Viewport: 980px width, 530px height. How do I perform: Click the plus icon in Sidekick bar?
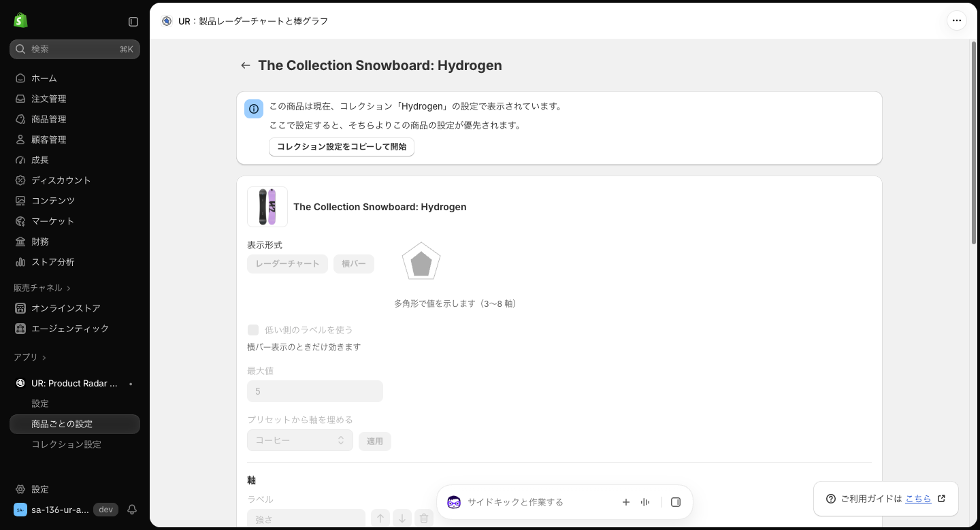click(626, 502)
